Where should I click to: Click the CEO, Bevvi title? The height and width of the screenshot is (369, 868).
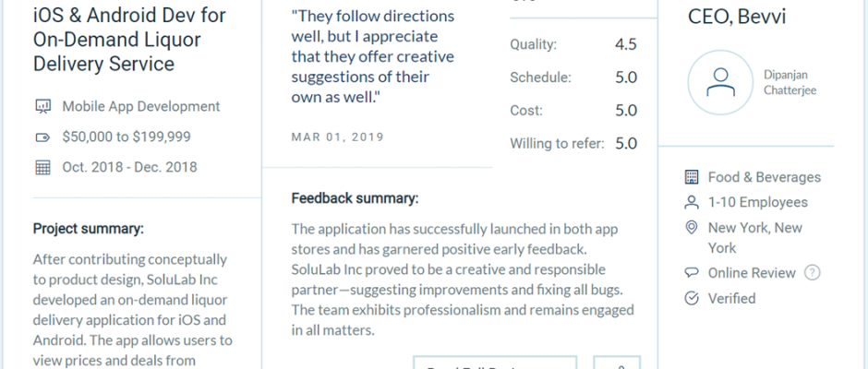click(737, 17)
